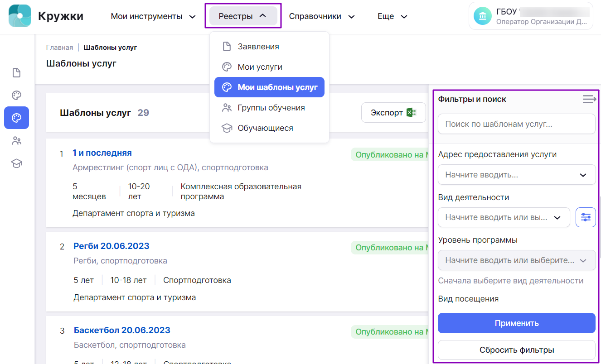
Task: Collapse the Реестры menu
Action: 243,16
